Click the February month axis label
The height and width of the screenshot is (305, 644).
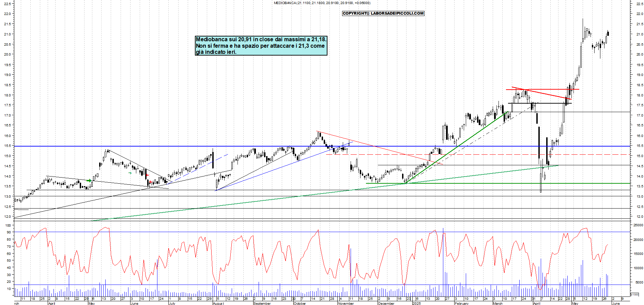[x=461, y=303]
